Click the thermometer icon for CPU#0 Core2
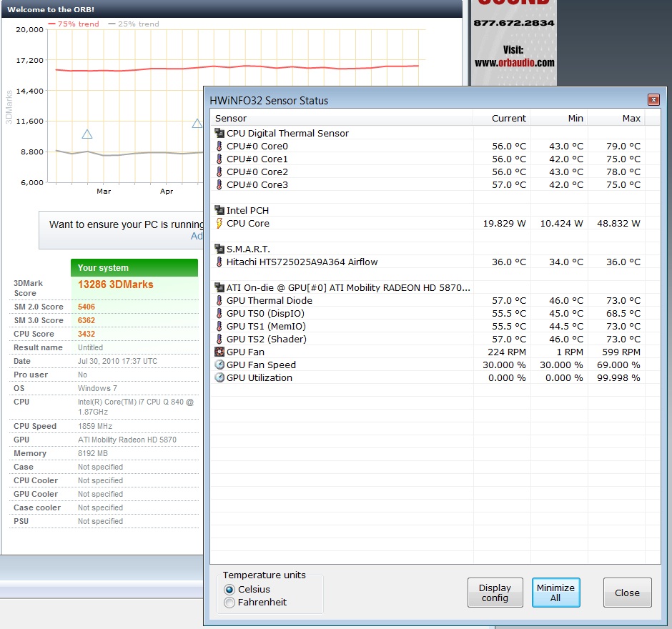 [x=219, y=172]
